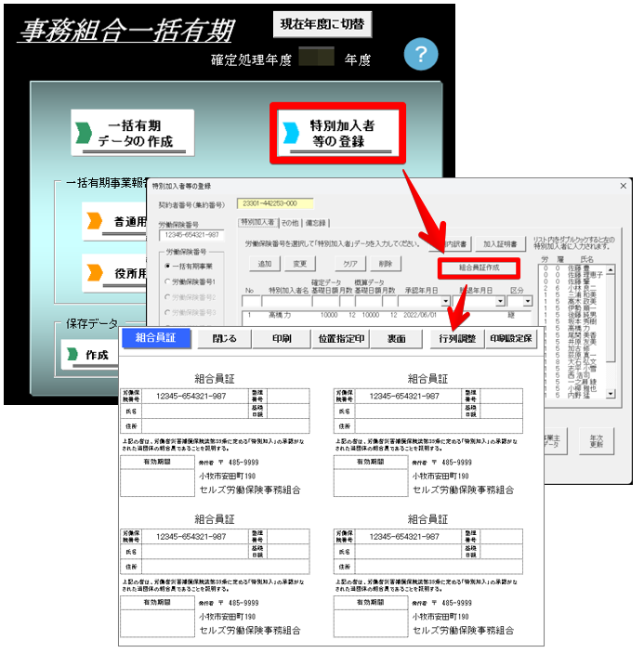This screenshot has height=653, width=644.
Task: Switch to the その他 tab
Action: pyautogui.click(x=290, y=223)
